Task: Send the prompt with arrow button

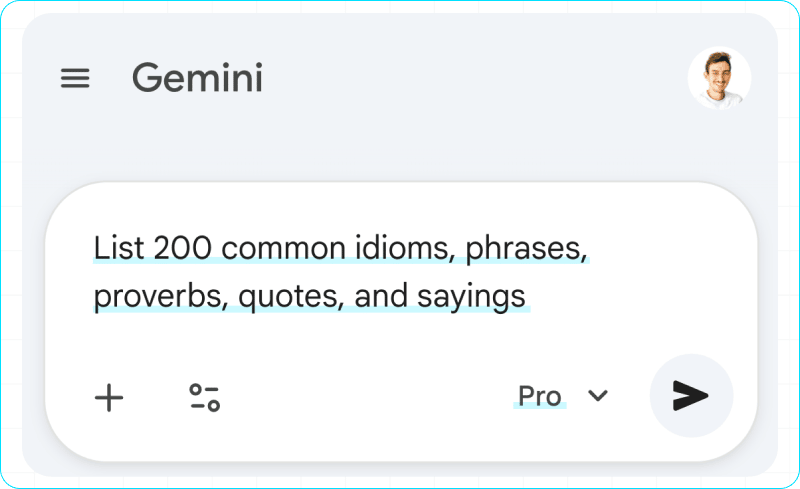Action: click(x=691, y=396)
